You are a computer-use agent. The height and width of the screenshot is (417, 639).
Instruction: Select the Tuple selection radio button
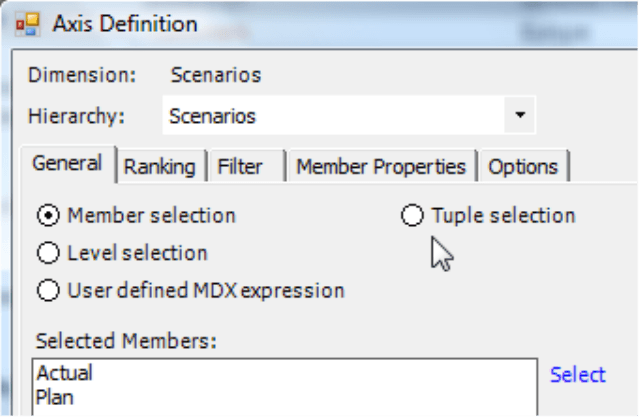tap(412, 215)
